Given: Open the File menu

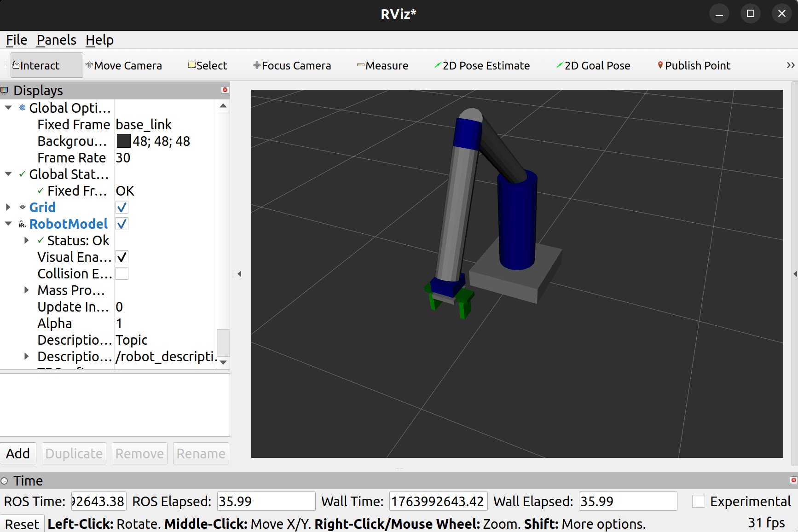Looking at the screenshot, I should 17,40.
